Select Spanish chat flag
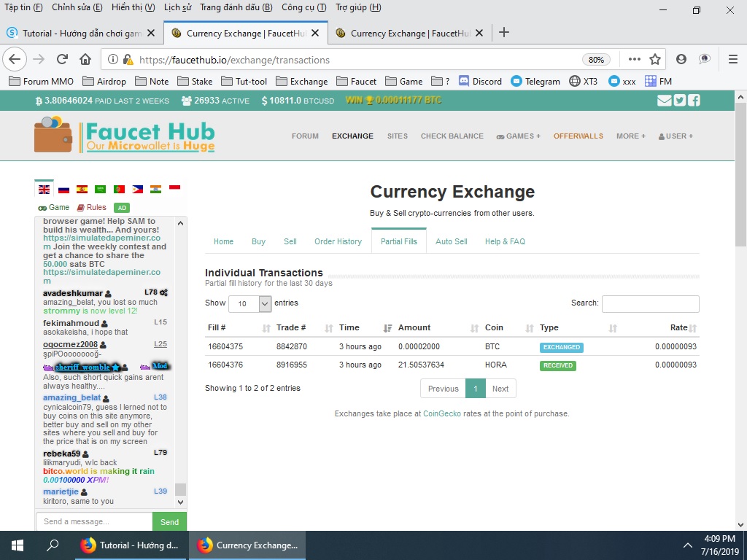This screenshot has width=747, height=560. coord(82,189)
